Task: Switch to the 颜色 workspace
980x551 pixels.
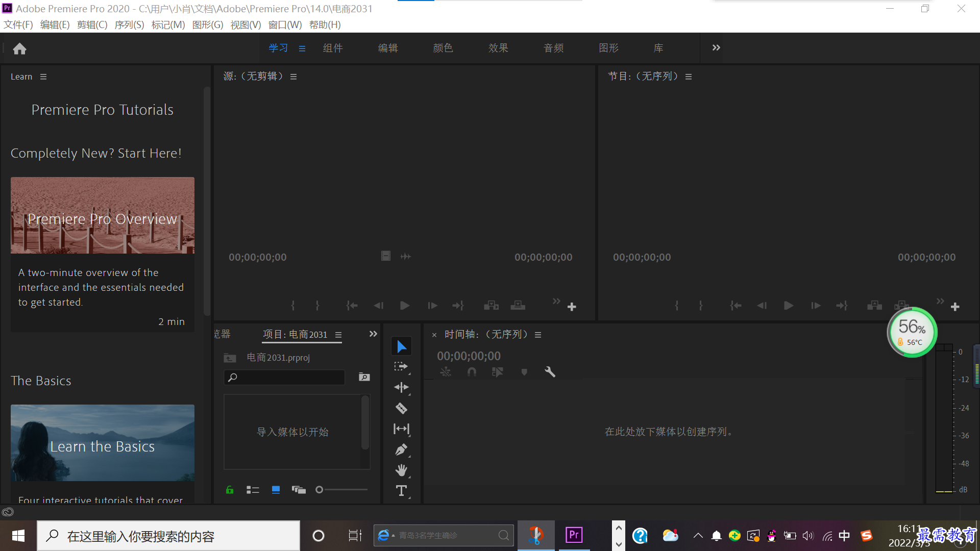Action: click(443, 48)
